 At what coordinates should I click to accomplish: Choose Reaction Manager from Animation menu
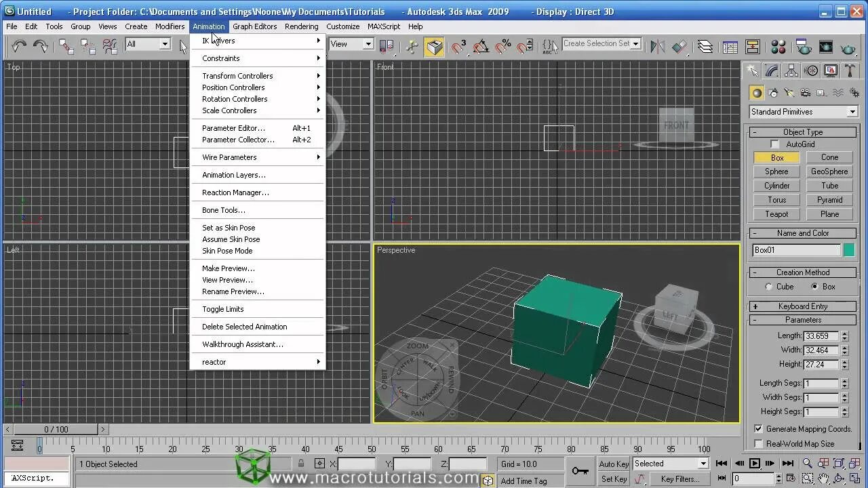(258, 192)
